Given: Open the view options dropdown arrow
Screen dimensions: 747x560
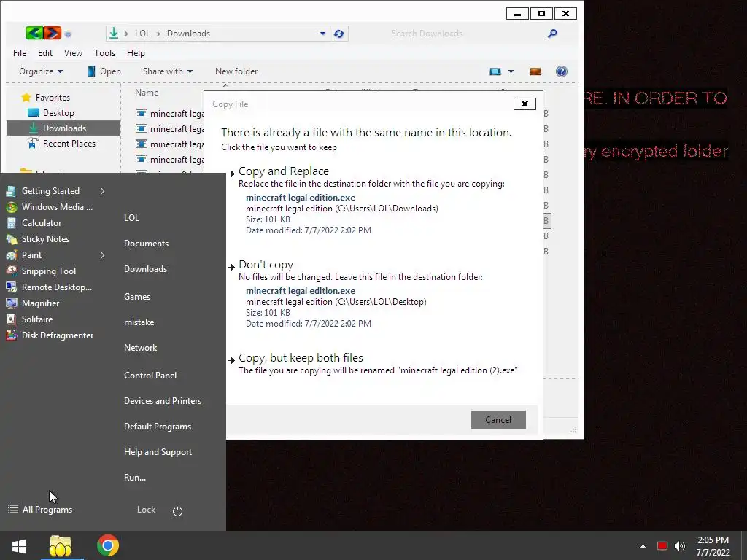Looking at the screenshot, I should (511, 71).
